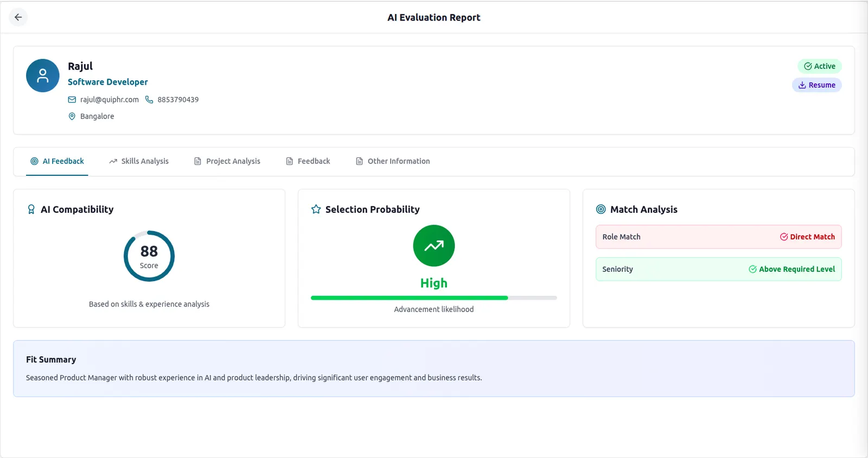Switch to the Skills Analysis tab
868x458 pixels.
pos(139,161)
